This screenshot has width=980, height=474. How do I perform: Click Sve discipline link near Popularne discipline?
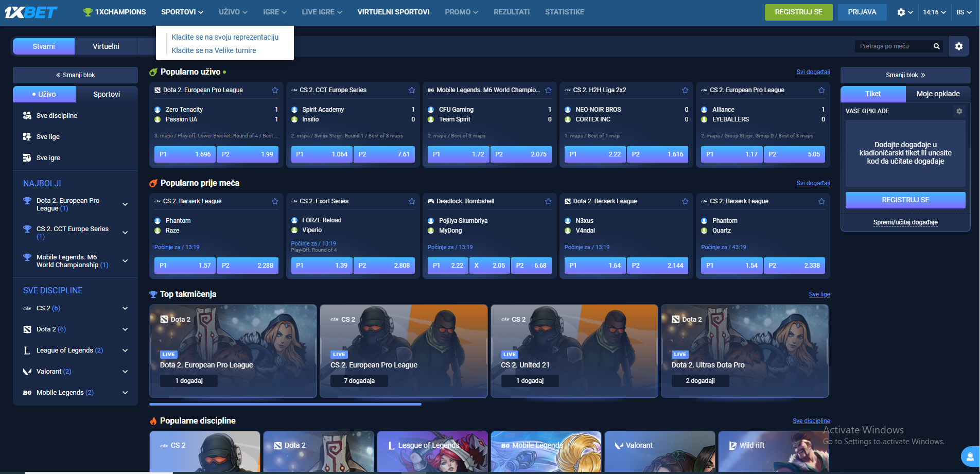[811, 421]
